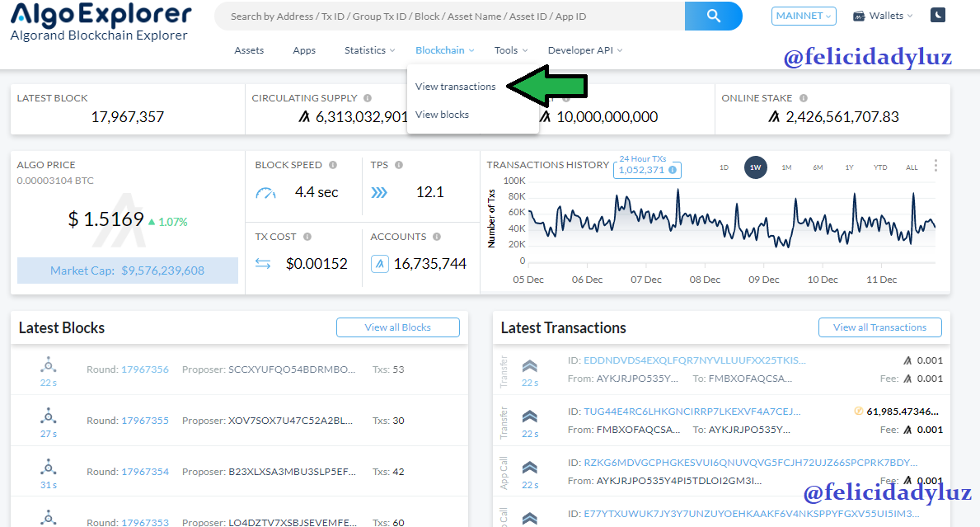
Task: Click the transactions history chart line
Action: click(x=731, y=220)
